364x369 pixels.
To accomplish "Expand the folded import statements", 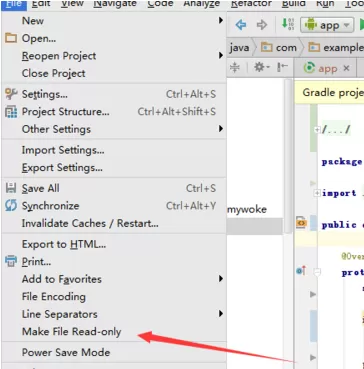I will click(317, 193).
